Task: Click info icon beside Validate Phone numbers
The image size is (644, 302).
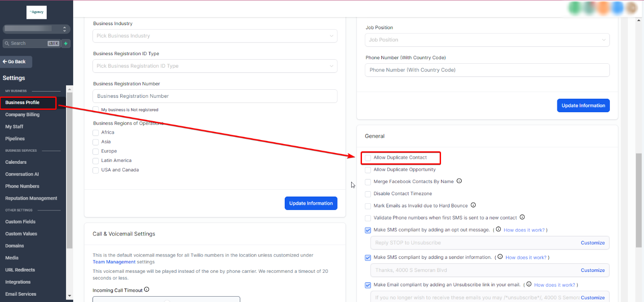Action: (x=522, y=217)
